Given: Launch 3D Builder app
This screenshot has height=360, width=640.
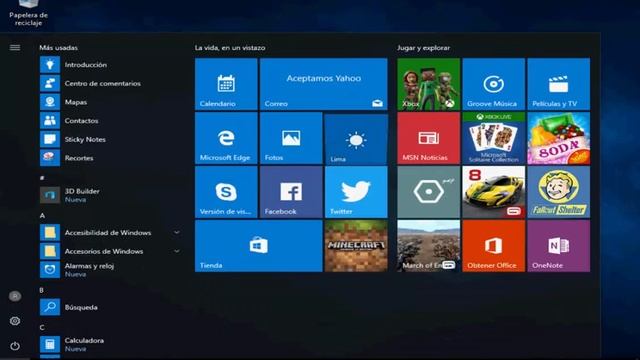Looking at the screenshot, I should (x=110, y=195).
